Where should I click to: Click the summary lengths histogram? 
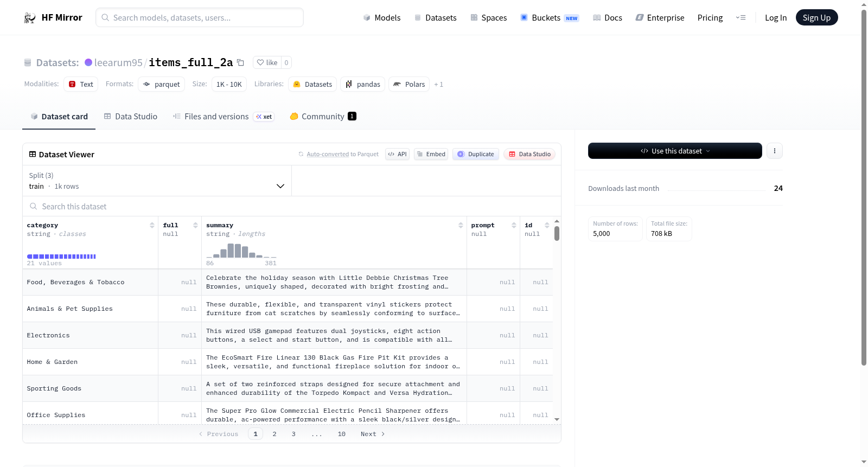[241, 250]
